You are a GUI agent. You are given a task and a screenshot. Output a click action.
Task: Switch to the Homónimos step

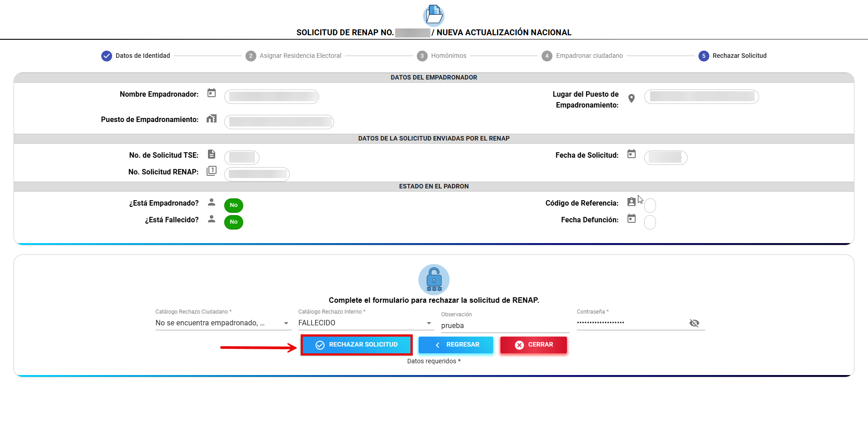tap(442, 56)
